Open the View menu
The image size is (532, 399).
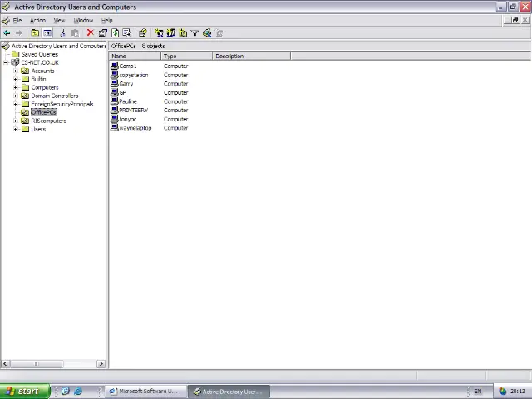[59, 20]
